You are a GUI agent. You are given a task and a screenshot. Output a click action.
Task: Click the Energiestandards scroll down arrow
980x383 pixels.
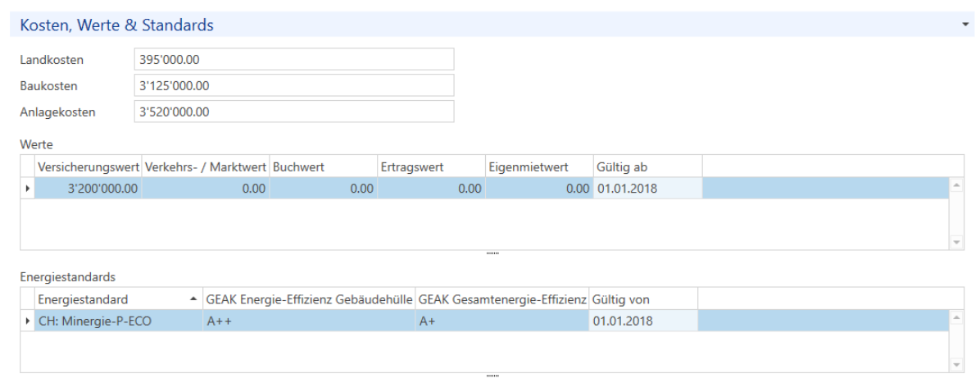955,365
